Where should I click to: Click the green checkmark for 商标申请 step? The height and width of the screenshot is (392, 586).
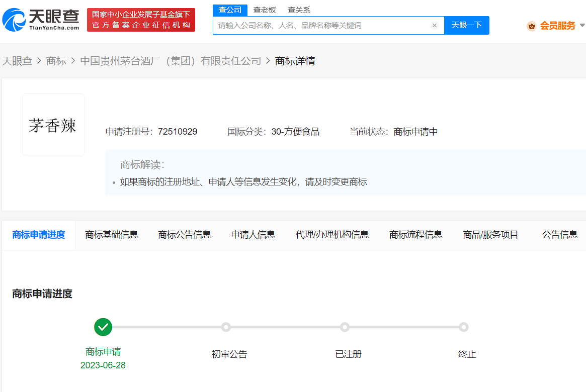point(103,327)
